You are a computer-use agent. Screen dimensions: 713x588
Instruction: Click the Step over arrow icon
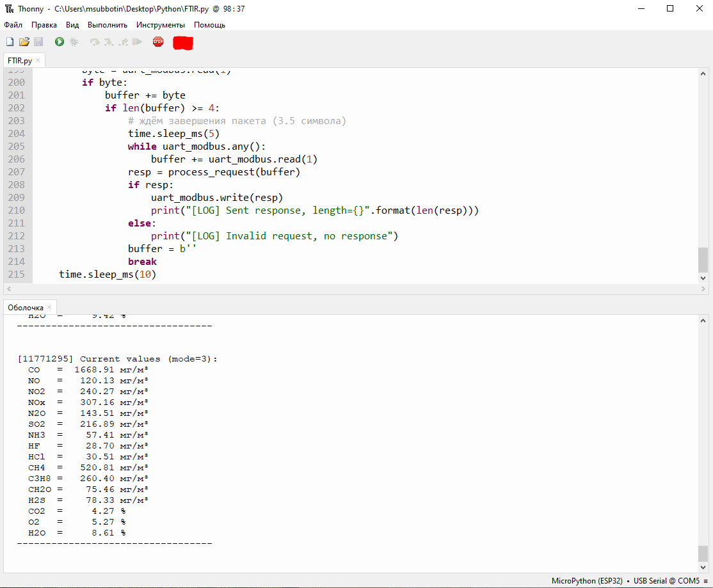[95, 42]
